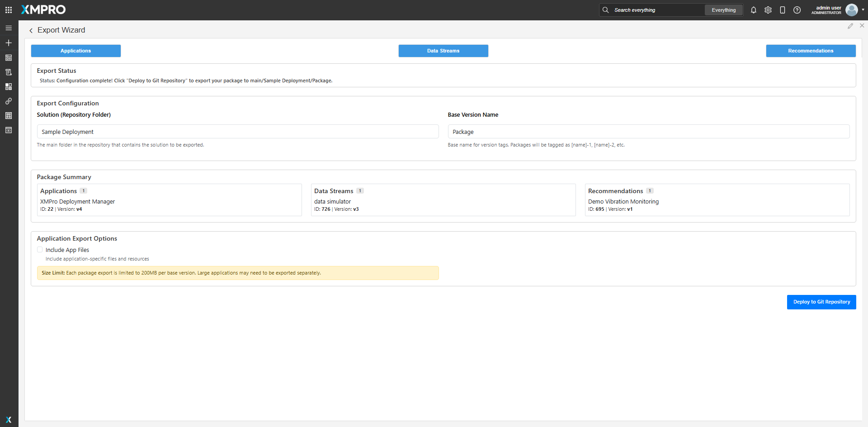Click the plus icon in sidebar
Screen dimensions: 868x427
pyautogui.click(x=9, y=43)
